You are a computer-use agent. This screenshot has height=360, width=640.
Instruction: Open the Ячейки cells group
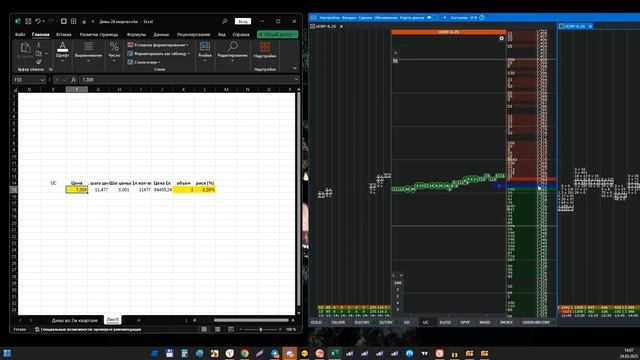pyautogui.click(x=205, y=51)
